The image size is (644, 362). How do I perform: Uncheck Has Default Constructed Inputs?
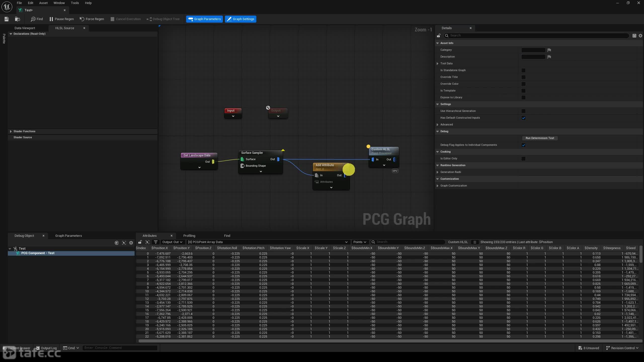coord(524,118)
